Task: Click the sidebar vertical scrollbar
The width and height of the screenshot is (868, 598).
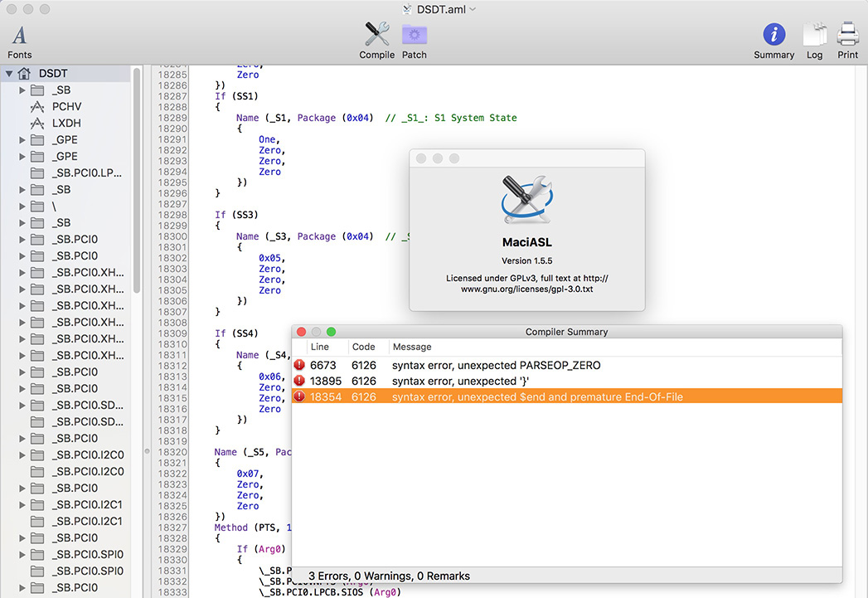Action: click(x=136, y=182)
